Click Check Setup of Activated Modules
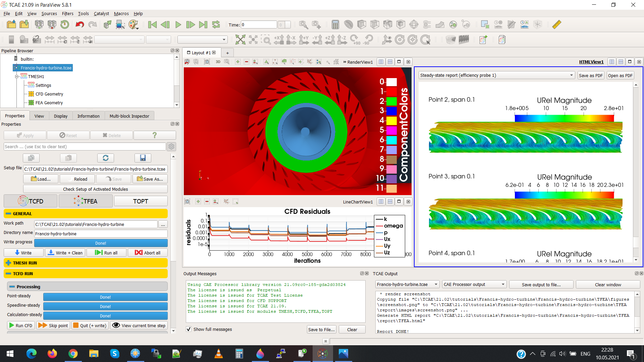Screen dimensions: 644x362 pyautogui.click(x=95, y=189)
